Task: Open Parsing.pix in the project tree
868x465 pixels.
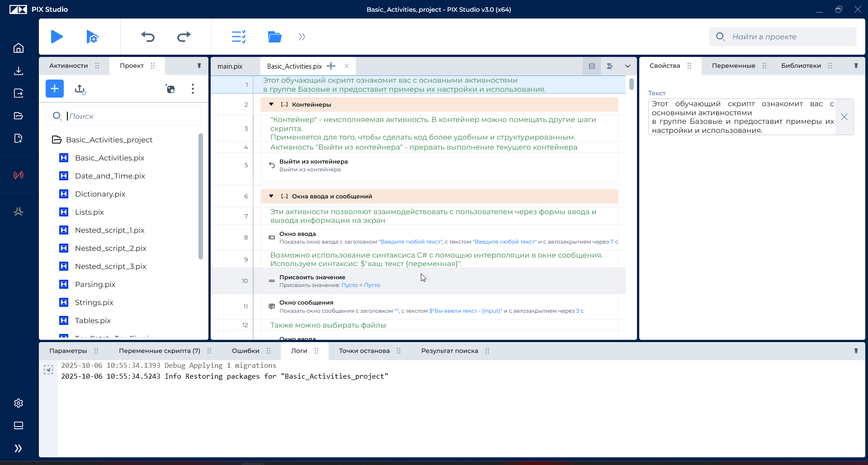Action: [x=95, y=284]
